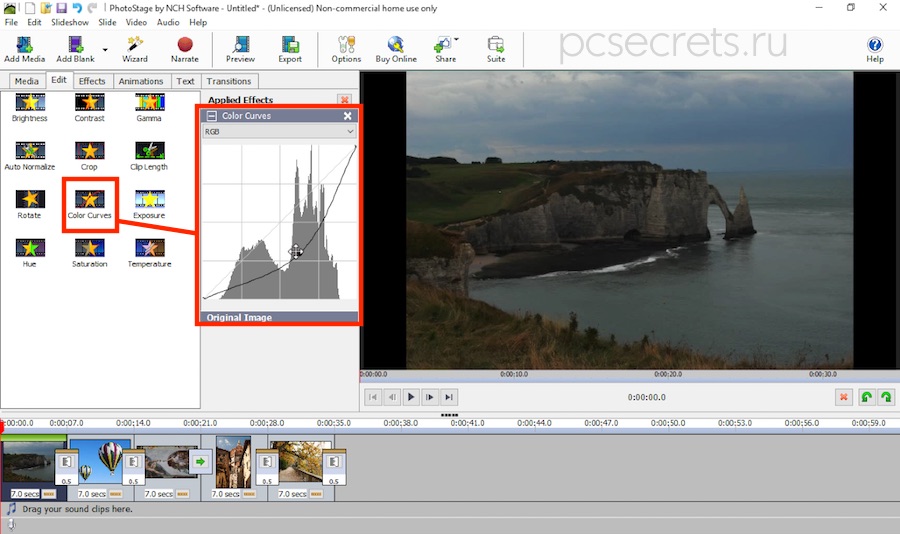The image size is (900, 534).
Task: Apply the Contrast effect
Action: (90, 107)
